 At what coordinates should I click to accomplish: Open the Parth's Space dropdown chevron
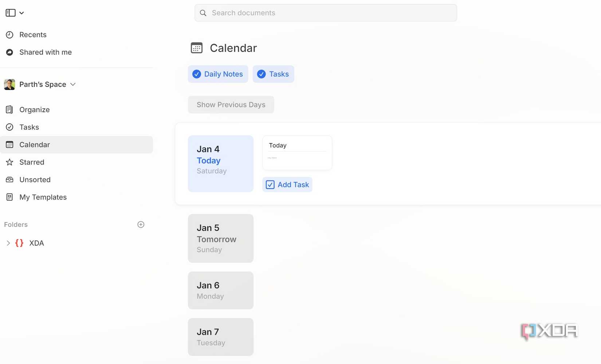[73, 84]
